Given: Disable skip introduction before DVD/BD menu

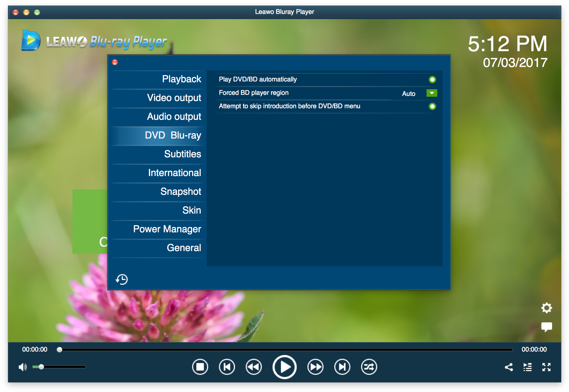Looking at the screenshot, I should [432, 106].
